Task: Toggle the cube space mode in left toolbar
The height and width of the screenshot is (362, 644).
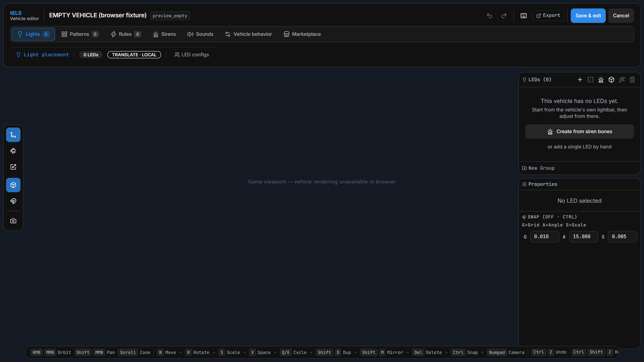Action: 13,185
